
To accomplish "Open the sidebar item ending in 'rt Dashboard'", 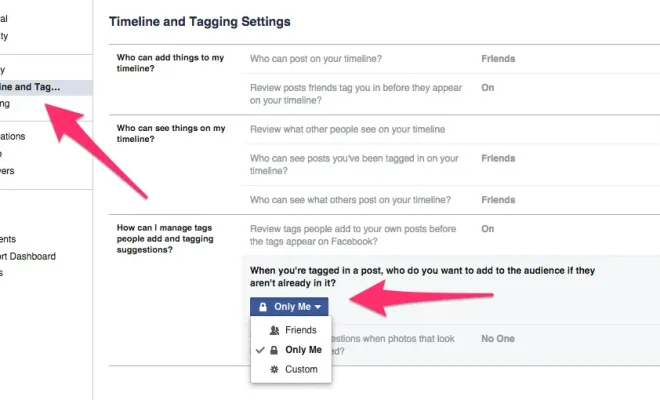I will 28,256.
